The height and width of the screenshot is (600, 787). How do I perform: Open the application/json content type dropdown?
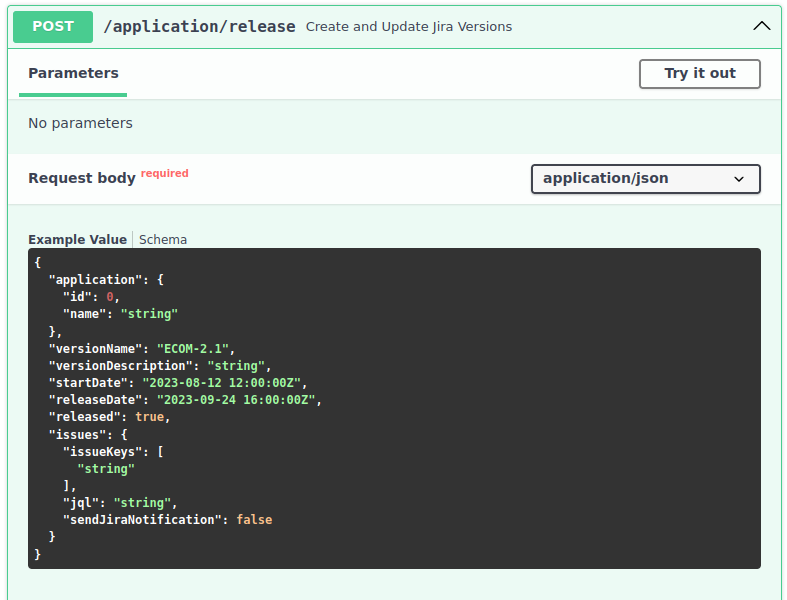pos(645,179)
